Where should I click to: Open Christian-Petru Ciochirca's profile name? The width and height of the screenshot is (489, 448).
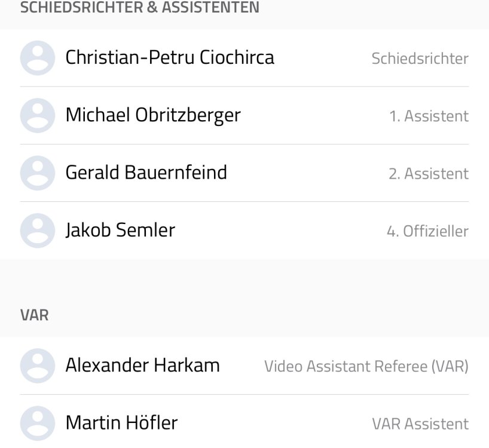point(170,58)
